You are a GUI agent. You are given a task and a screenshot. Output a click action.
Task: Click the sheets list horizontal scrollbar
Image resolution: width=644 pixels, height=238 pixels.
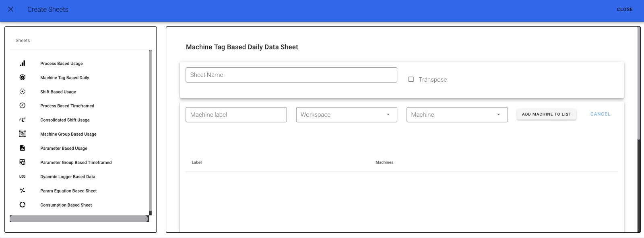pos(79,219)
